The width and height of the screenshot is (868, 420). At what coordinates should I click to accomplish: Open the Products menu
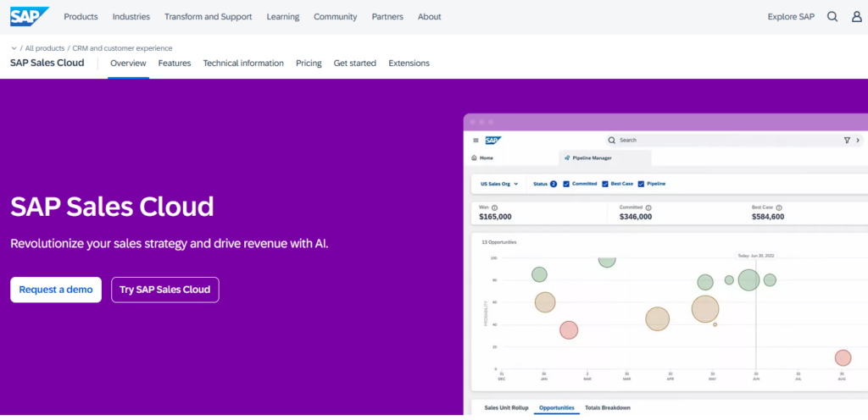pos(81,17)
